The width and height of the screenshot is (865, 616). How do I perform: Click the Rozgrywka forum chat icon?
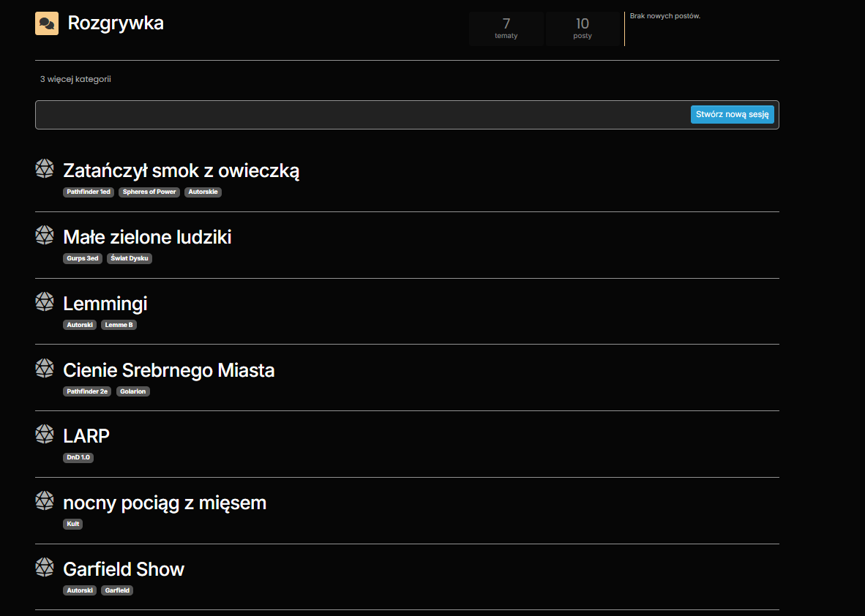coord(47,23)
